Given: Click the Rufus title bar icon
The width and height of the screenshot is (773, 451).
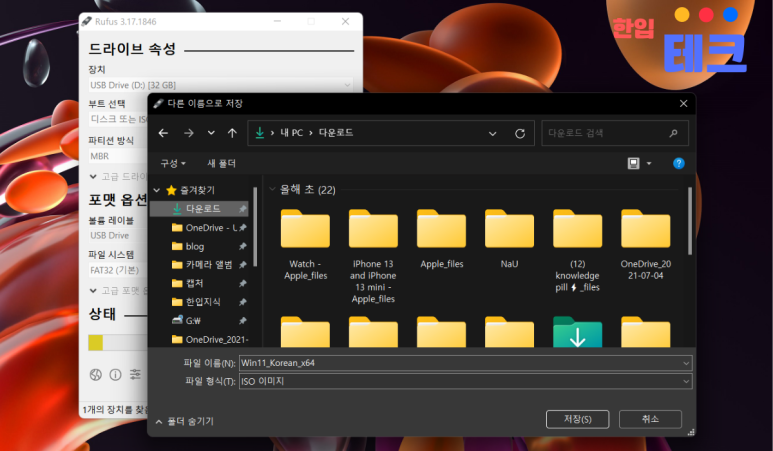Looking at the screenshot, I should click(x=87, y=21).
